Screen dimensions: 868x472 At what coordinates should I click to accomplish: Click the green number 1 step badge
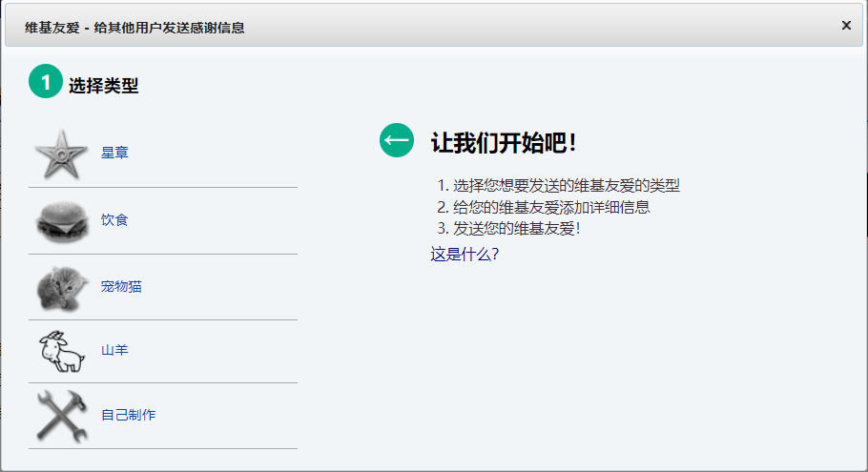coord(45,82)
